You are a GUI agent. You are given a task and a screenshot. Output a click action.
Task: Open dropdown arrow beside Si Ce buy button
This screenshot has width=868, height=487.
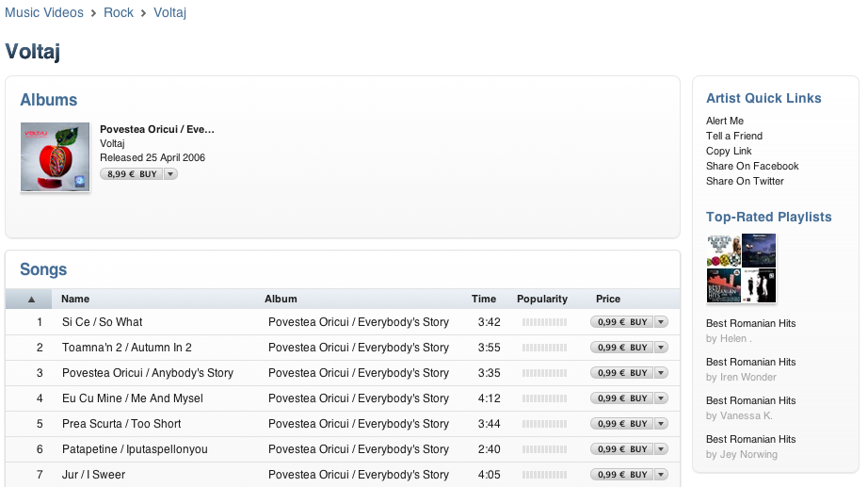(661, 322)
